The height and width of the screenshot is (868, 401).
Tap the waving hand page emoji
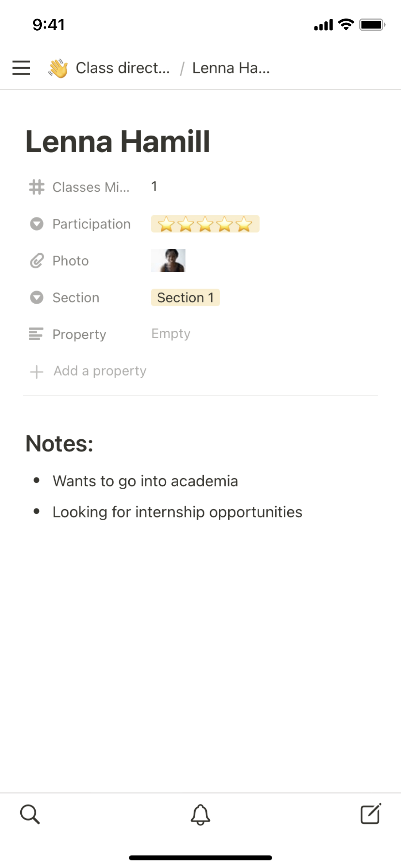[58, 68]
